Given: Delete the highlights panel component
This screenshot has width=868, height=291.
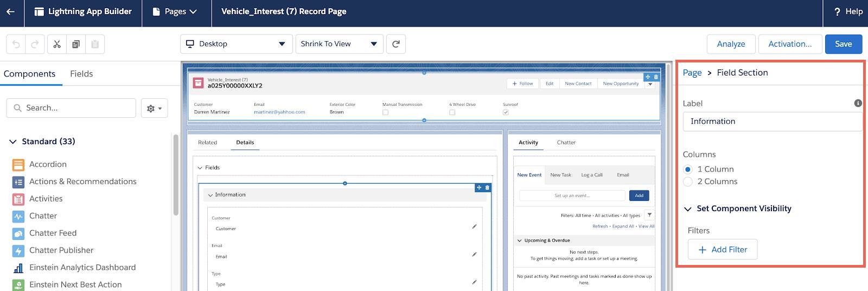Looking at the screenshot, I should [656, 77].
